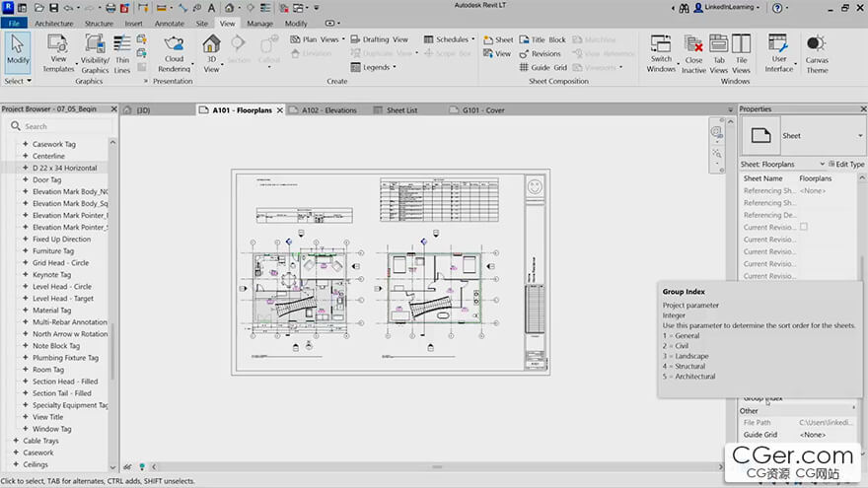
Task: Open the Site ribbon tab
Action: [202, 24]
